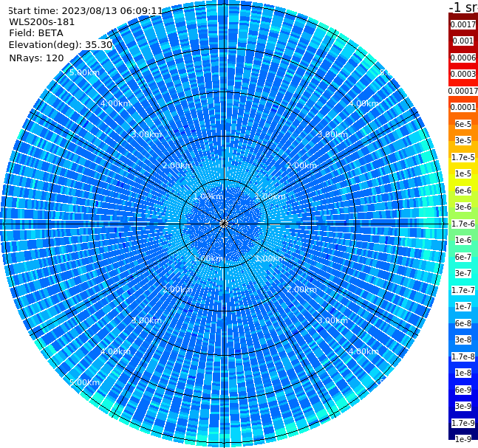Click the "1.7e-5" color scale label

(463, 157)
